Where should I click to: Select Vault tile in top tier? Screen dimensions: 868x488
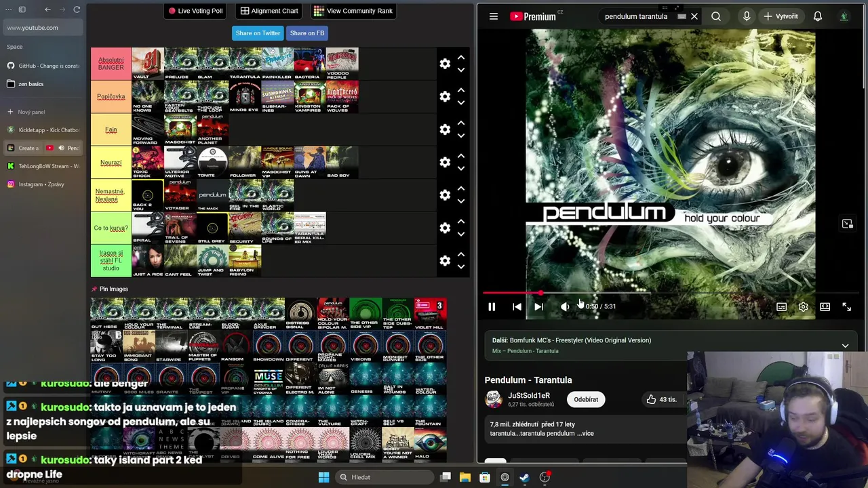(148, 64)
